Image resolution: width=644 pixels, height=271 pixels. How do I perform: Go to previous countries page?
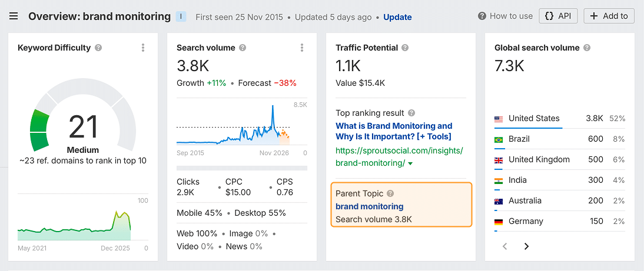[505, 246]
